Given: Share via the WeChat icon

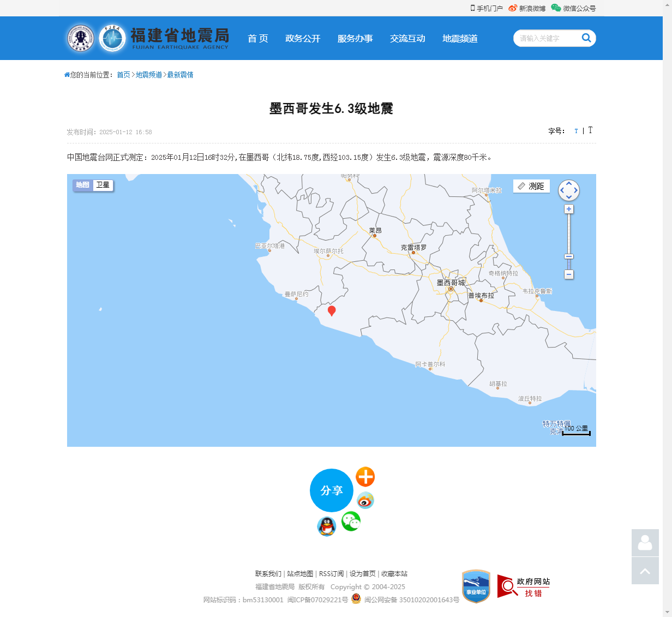Looking at the screenshot, I should (x=351, y=522).
